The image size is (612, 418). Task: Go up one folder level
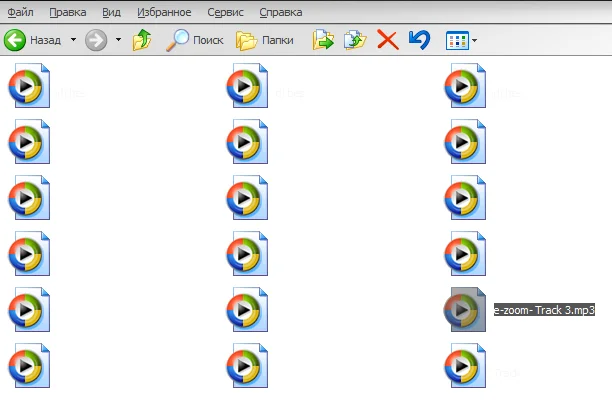[142, 40]
